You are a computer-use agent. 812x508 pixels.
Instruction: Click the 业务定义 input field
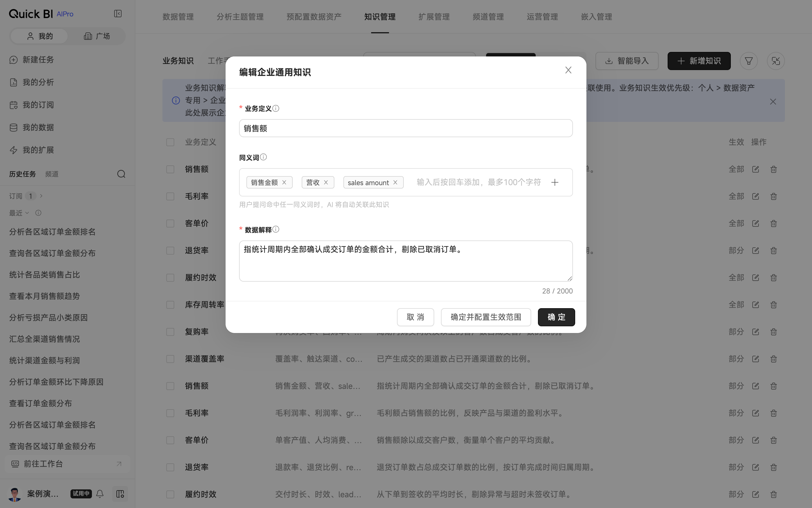pos(406,128)
